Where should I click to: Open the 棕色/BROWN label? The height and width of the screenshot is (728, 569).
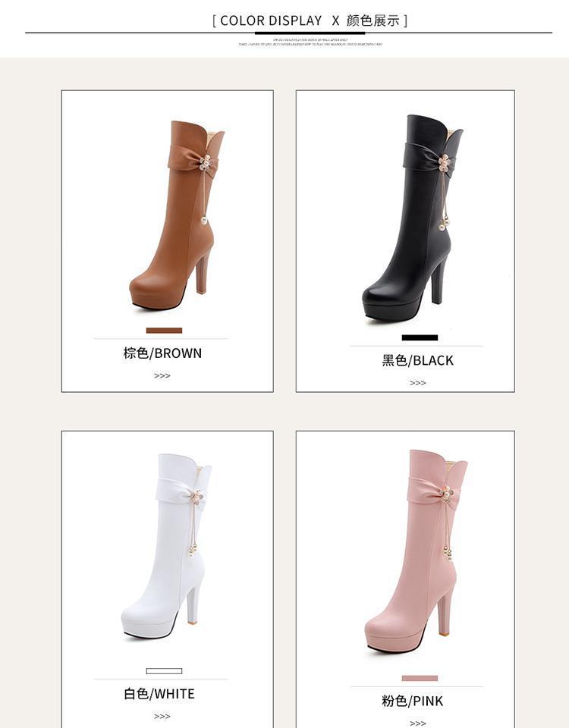[162, 353]
